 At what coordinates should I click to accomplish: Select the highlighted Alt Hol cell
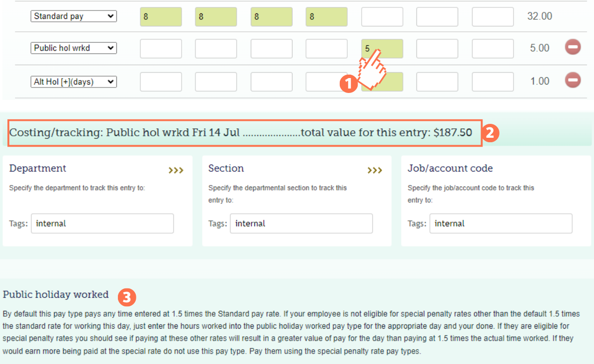(382, 81)
